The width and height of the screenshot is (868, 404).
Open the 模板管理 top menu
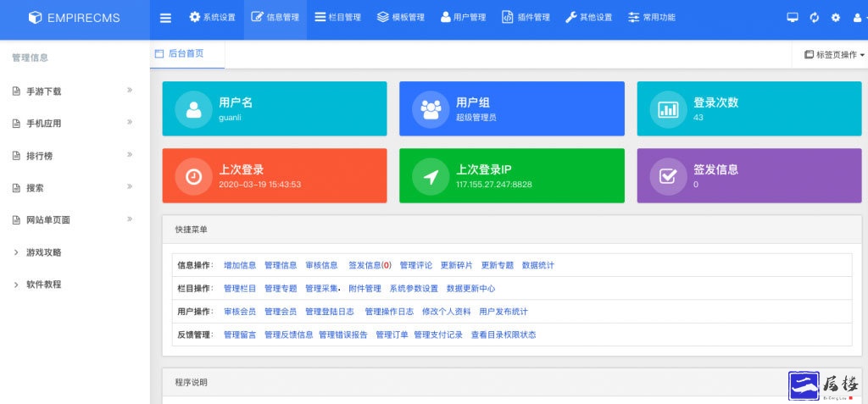coord(401,18)
